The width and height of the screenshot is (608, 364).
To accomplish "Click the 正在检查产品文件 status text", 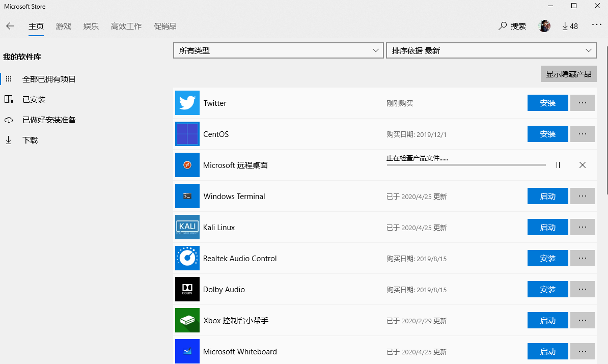I will tap(417, 158).
